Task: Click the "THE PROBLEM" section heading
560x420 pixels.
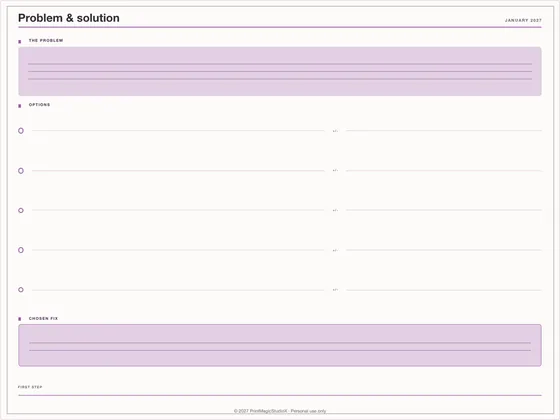Action: point(46,40)
